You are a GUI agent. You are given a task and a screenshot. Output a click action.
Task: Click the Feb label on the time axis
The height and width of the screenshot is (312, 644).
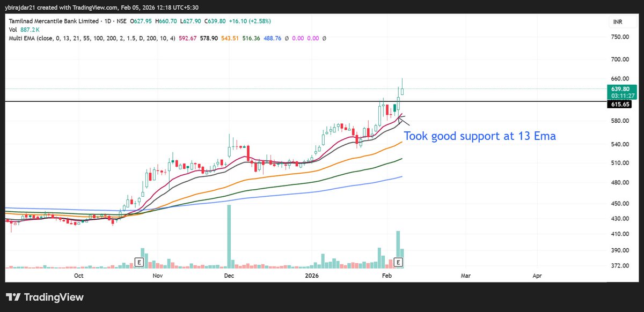(x=387, y=276)
